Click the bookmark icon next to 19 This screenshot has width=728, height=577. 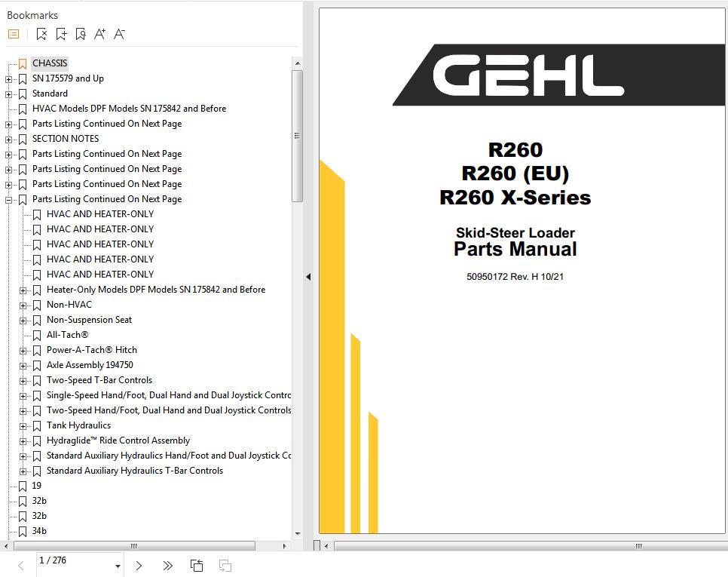(23, 486)
